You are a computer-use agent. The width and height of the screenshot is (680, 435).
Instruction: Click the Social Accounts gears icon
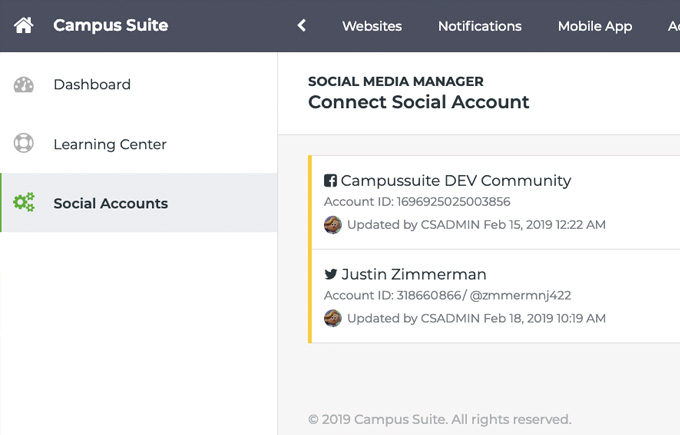click(x=24, y=203)
